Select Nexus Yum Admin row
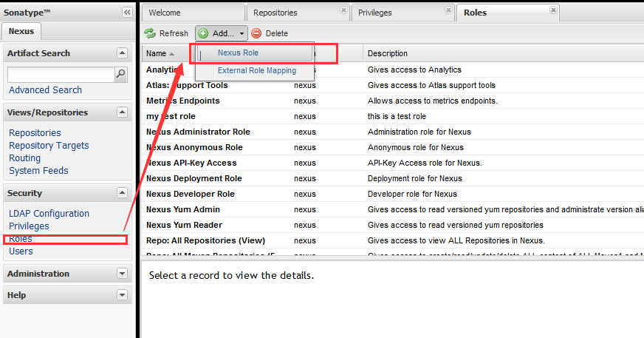 [392, 209]
